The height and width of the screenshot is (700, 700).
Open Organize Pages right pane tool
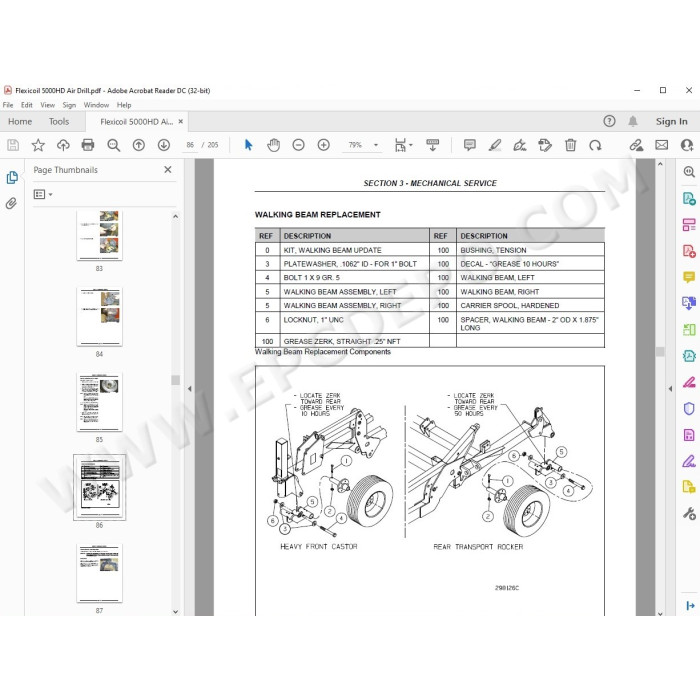coord(689,225)
